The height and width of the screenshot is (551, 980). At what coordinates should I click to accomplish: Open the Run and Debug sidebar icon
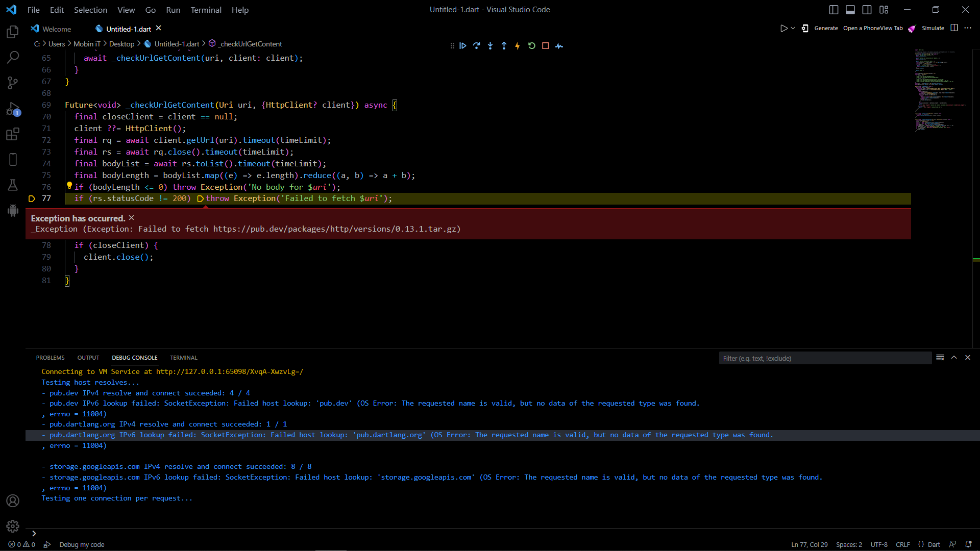[x=12, y=109]
